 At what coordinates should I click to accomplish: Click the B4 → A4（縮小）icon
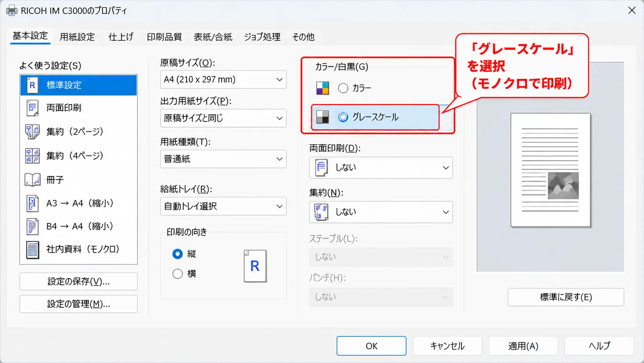coord(32,226)
